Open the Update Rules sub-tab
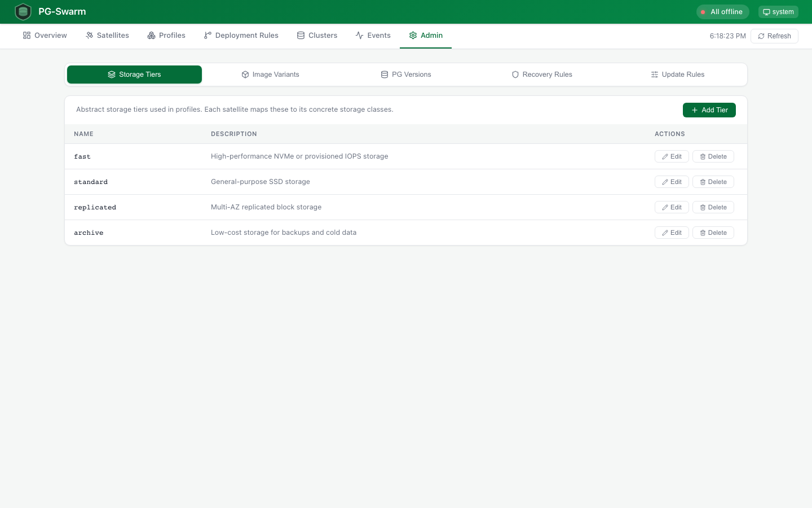Image resolution: width=812 pixels, height=508 pixels. point(678,75)
